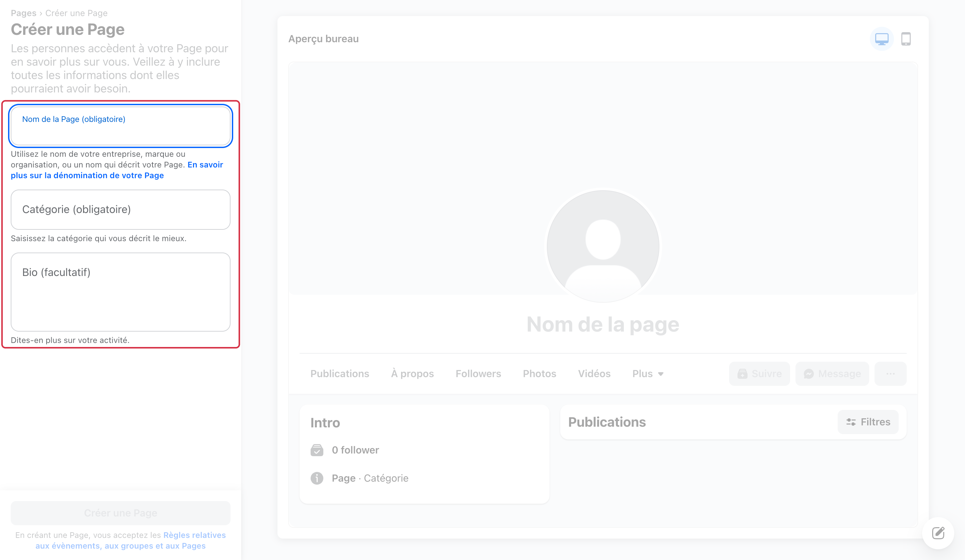Viewport: 965px width, 560px height.
Task: Switch to desktop preview icon
Action: click(882, 39)
